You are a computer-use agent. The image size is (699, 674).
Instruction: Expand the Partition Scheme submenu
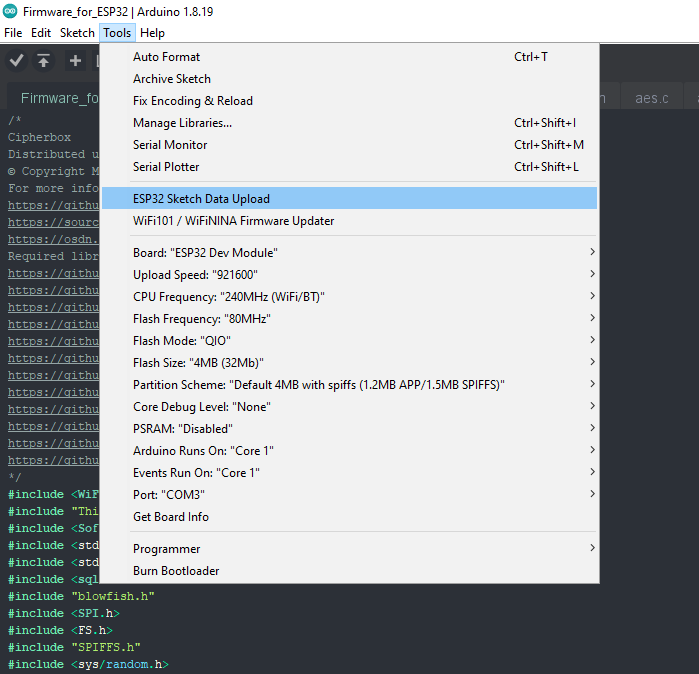[x=350, y=385]
